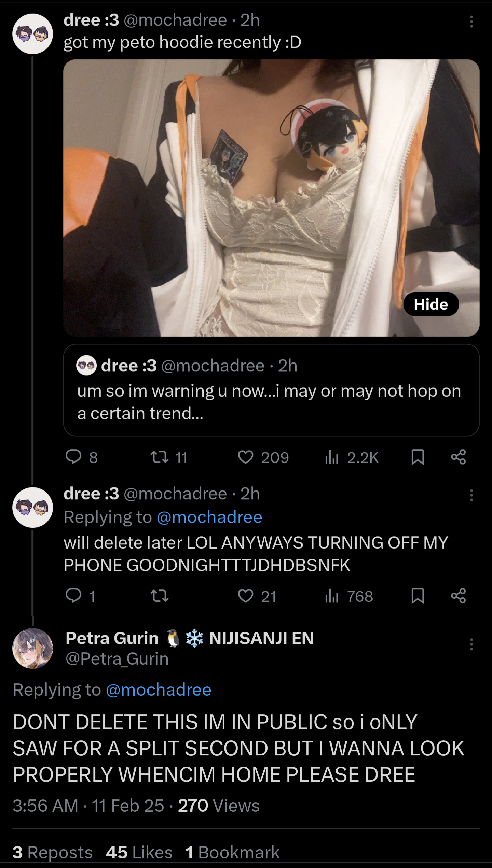Share the 'will delete later' tweet

459,596
